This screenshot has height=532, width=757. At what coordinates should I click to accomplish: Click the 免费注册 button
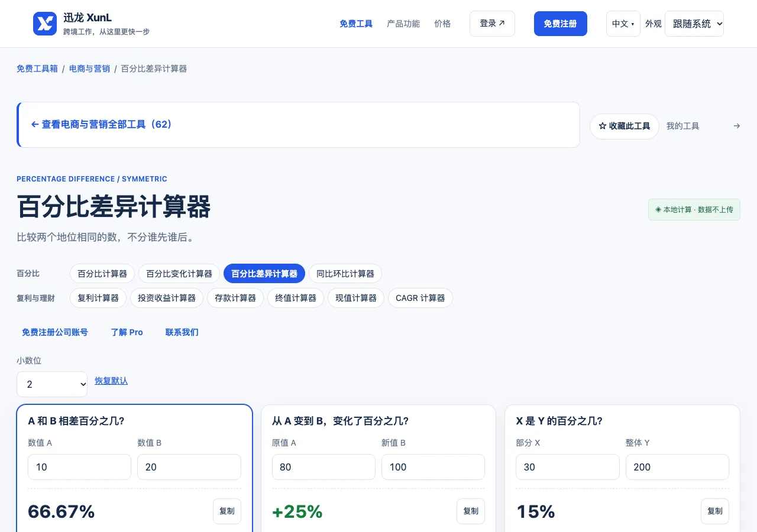point(561,24)
